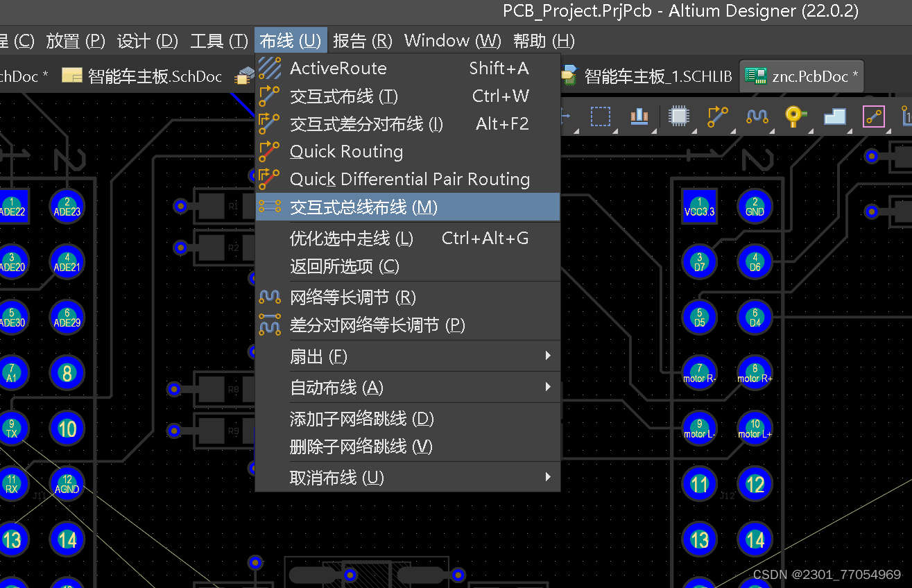Click pad 1 VCC3.3 on the PCB

tap(699, 207)
